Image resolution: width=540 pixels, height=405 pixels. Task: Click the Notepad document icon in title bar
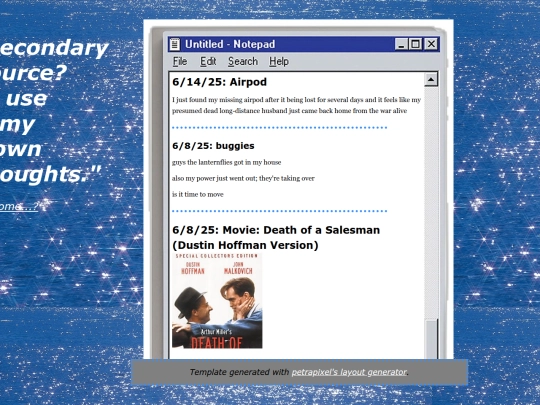click(x=175, y=44)
